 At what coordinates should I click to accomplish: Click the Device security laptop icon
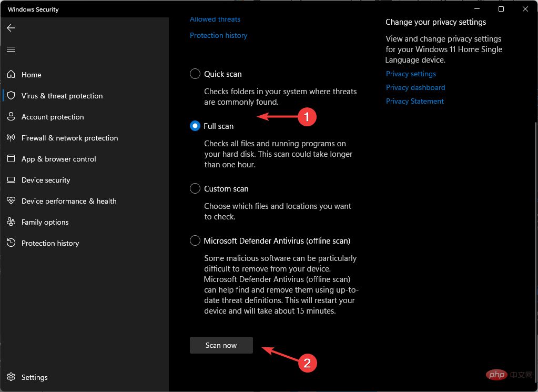(11, 180)
